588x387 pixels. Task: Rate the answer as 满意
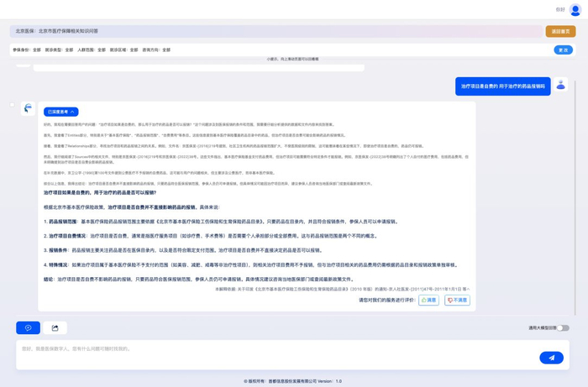428,300
